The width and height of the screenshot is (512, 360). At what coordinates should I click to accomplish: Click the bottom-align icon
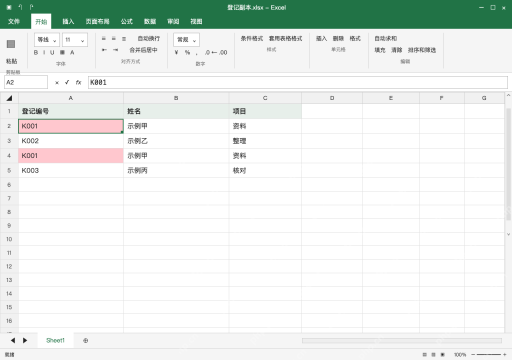124,39
